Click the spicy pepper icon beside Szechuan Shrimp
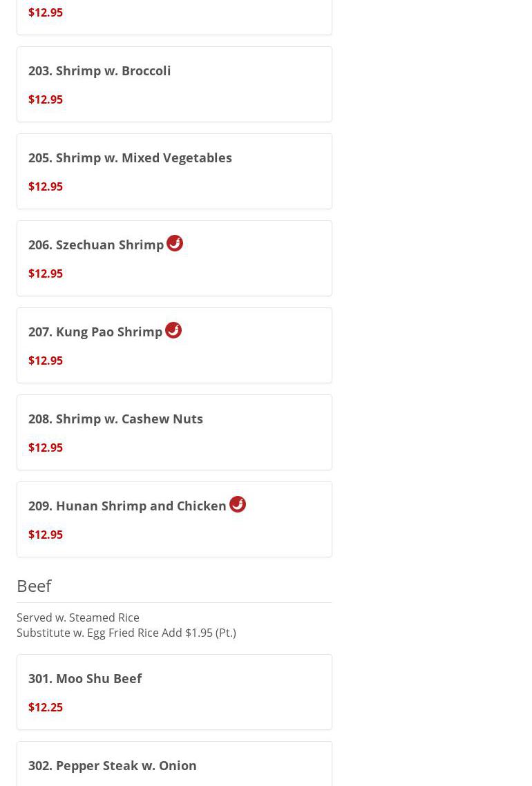 [x=175, y=243]
